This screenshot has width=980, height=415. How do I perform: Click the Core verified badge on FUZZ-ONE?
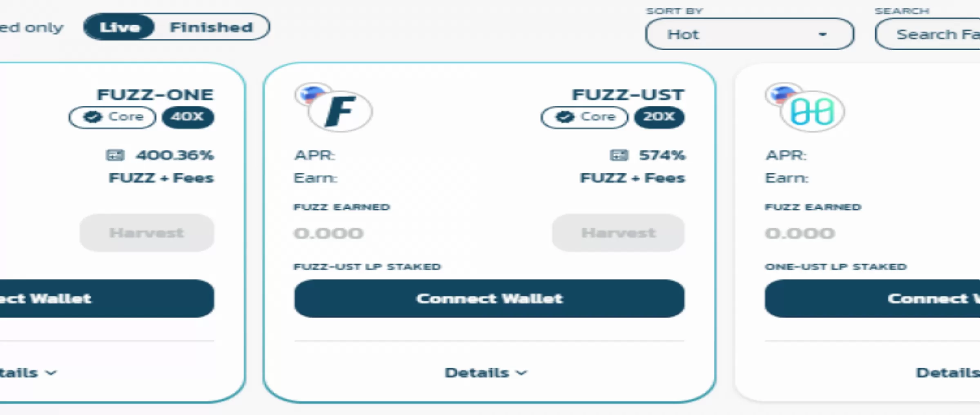click(112, 117)
